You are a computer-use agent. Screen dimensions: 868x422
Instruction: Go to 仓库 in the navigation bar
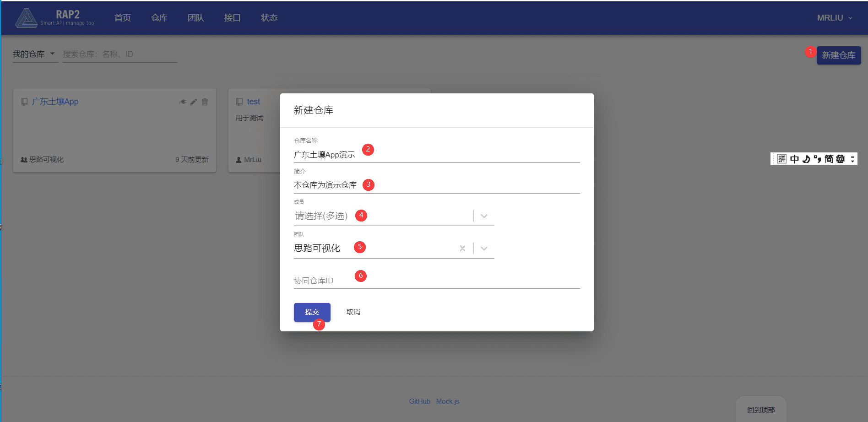159,18
